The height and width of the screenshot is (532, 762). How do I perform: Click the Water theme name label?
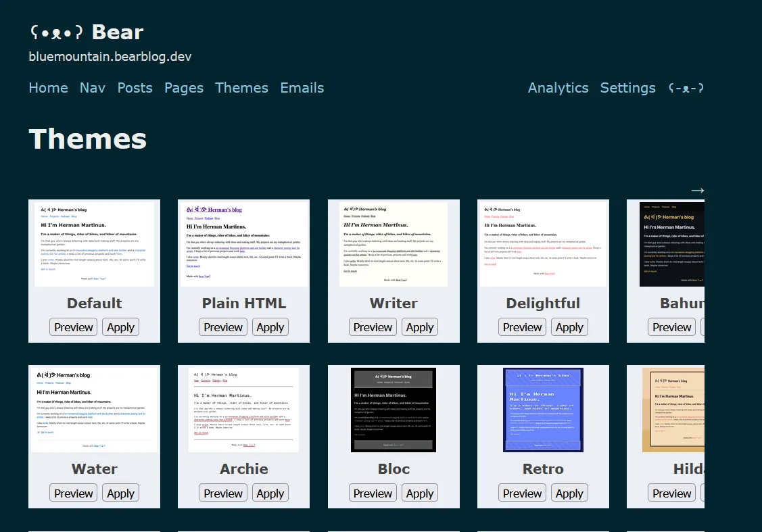coord(94,469)
